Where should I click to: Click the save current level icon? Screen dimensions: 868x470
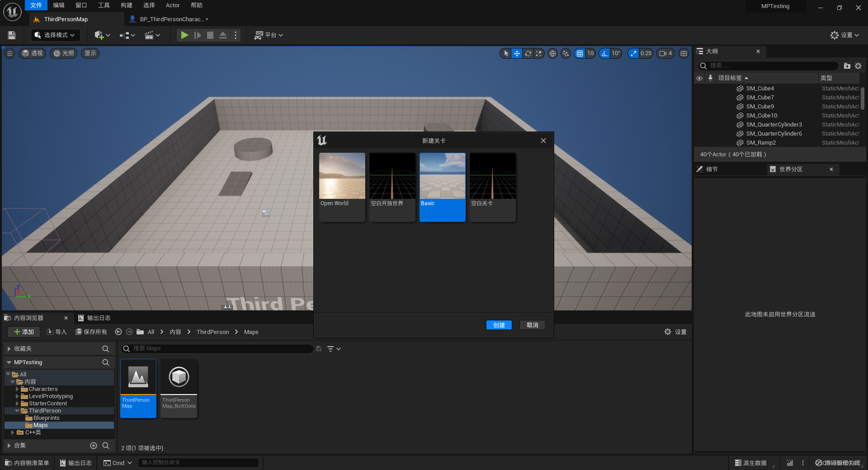pos(12,35)
